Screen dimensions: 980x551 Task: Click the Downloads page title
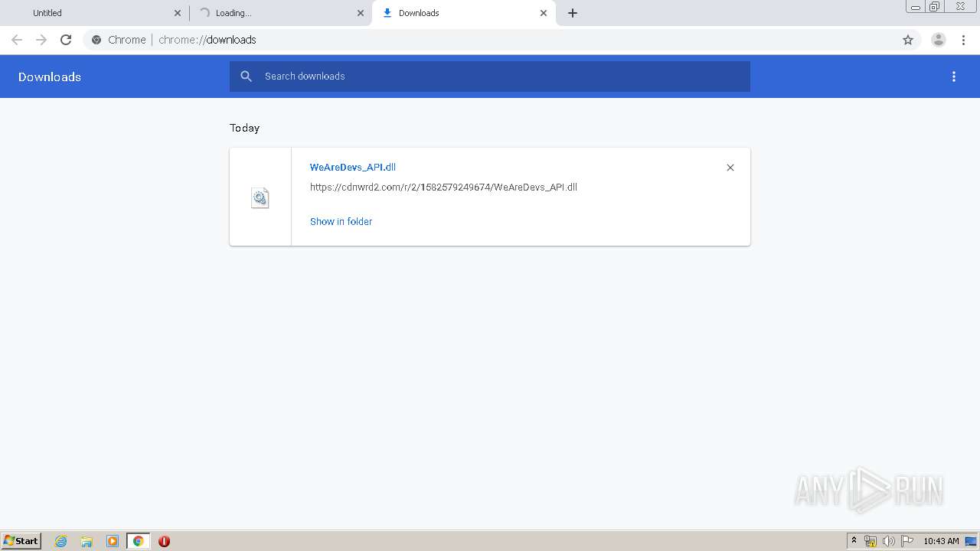[50, 77]
